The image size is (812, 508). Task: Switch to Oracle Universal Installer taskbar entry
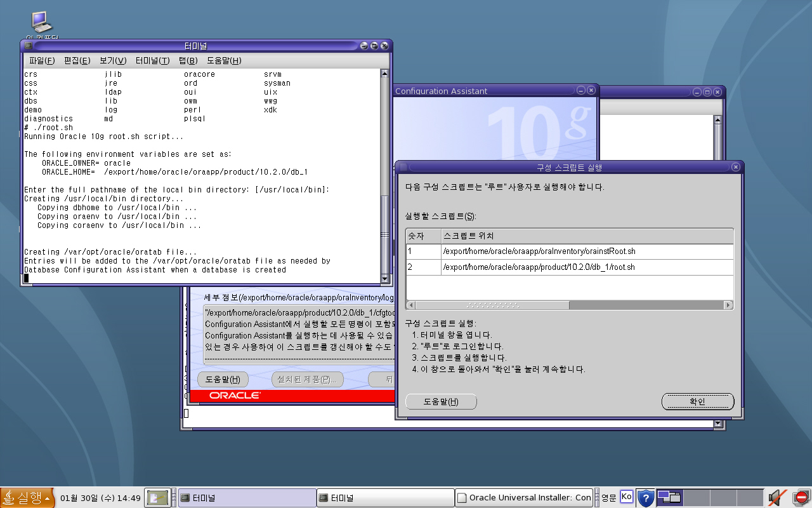524,498
